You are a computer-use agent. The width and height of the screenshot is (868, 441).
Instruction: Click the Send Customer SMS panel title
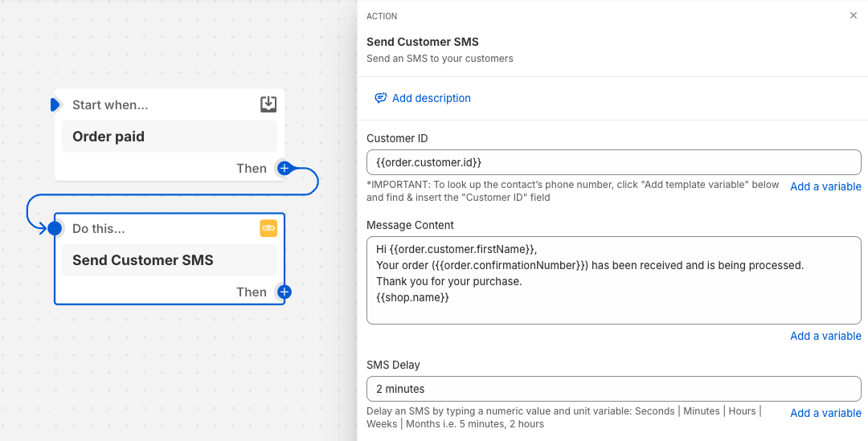click(x=423, y=42)
